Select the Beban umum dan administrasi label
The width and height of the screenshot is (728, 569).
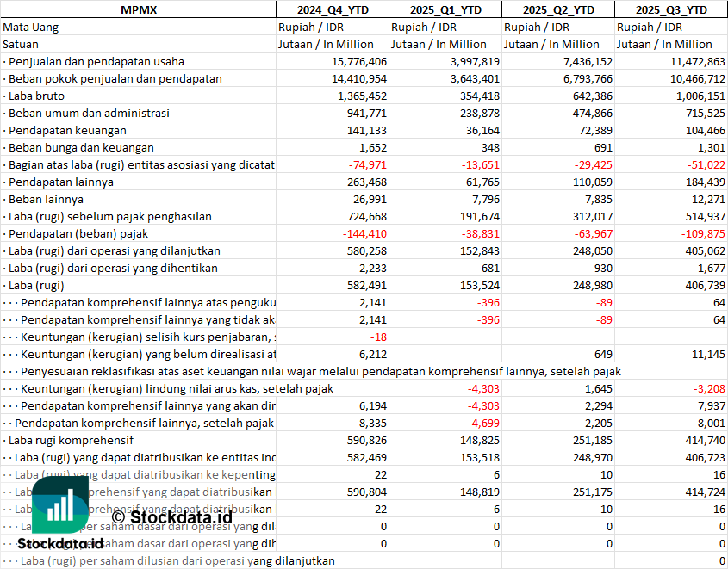pos(89,113)
